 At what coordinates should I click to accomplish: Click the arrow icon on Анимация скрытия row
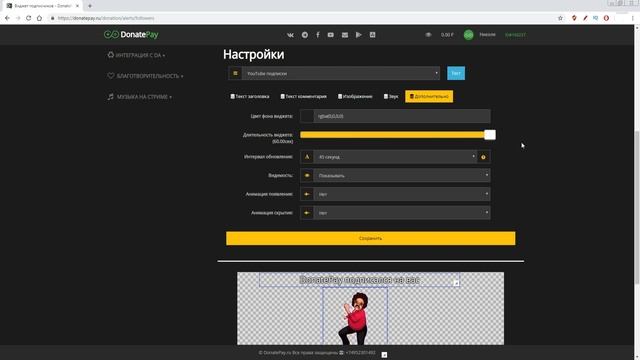click(x=307, y=213)
